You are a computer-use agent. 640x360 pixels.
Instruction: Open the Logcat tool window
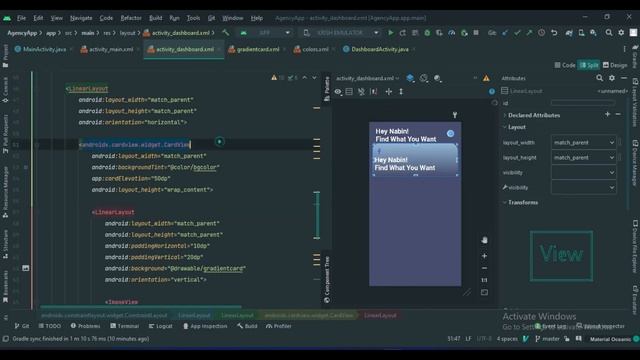pyautogui.click(x=160, y=326)
